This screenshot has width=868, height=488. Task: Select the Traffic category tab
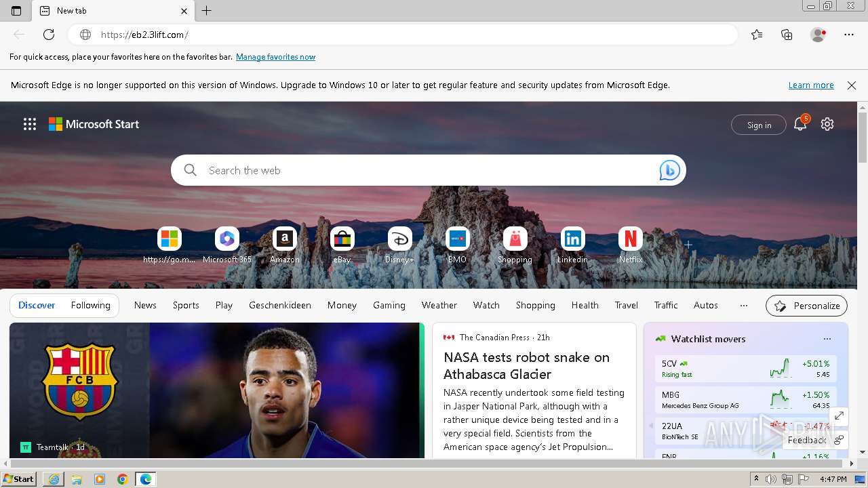[666, 306]
